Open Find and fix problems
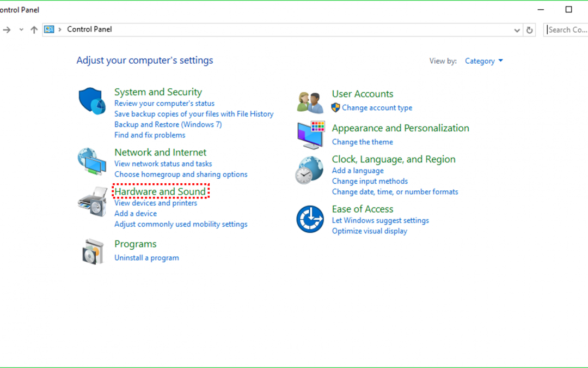Screen dimensions: 588x368 pyautogui.click(x=150, y=135)
